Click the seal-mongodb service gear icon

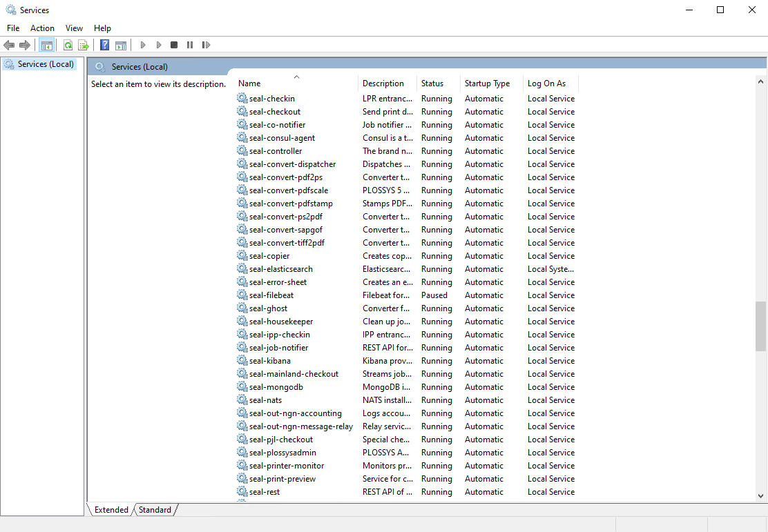coord(242,386)
